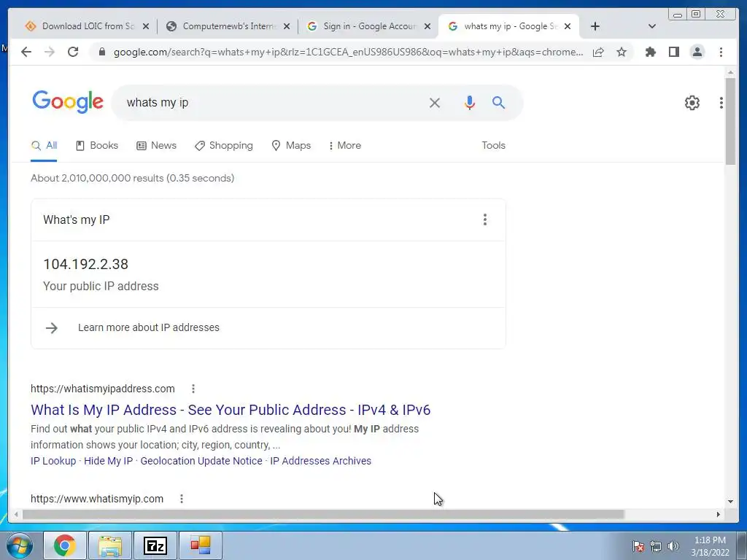The image size is (747, 560).
Task: Click the www.whatismyip.com URL text
Action: tap(97, 499)
